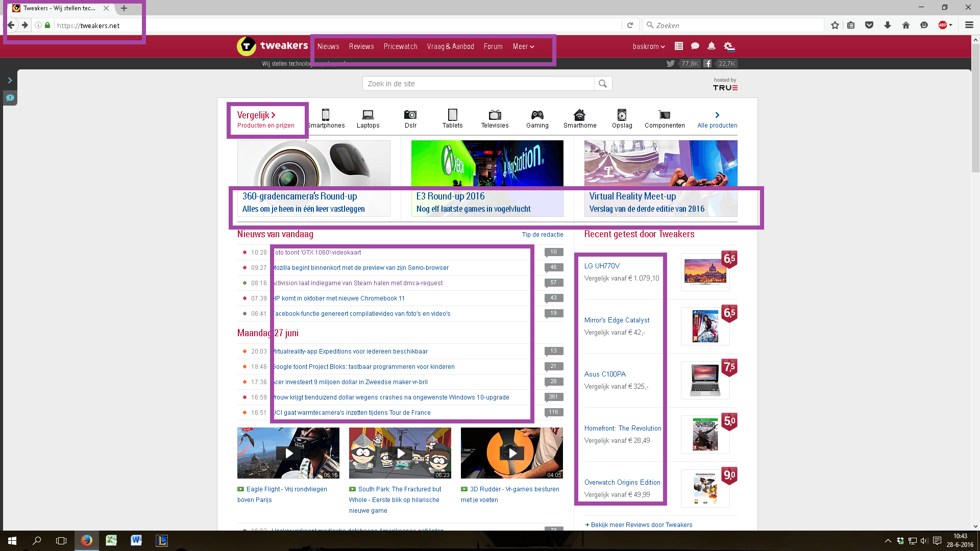Bookmark page with the star icon
Screen dimensions: 980x551
click(835, 25)
